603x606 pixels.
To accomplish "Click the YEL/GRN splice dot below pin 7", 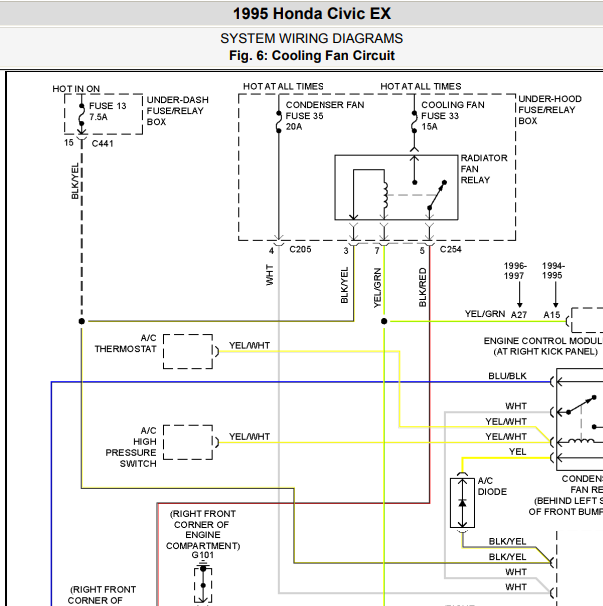I will pyautogui.click(x=384, y=321).
